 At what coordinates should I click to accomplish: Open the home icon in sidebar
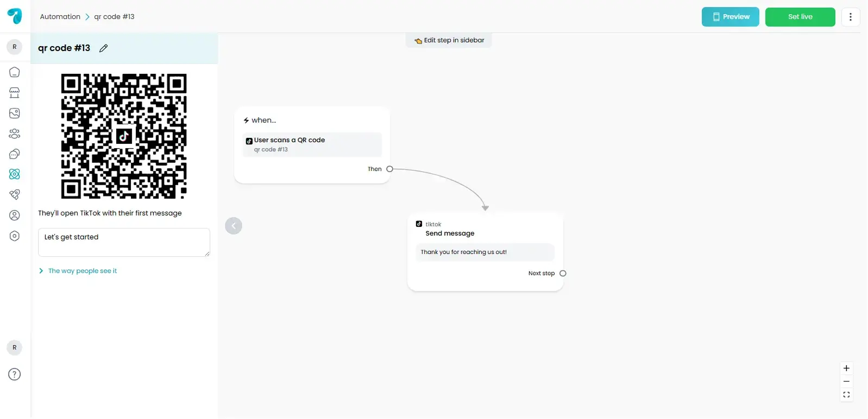click(x=15, y=72)
